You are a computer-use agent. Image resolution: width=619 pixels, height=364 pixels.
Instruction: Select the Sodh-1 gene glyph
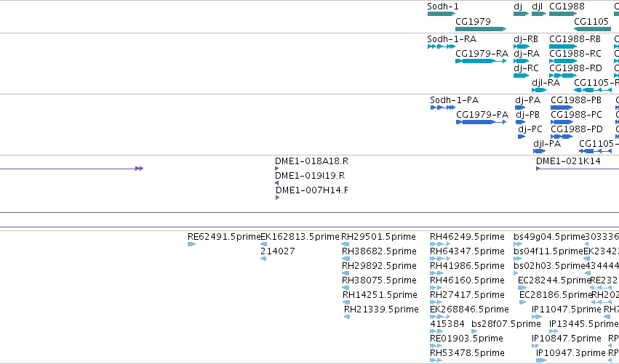click(x=442, y=14)
